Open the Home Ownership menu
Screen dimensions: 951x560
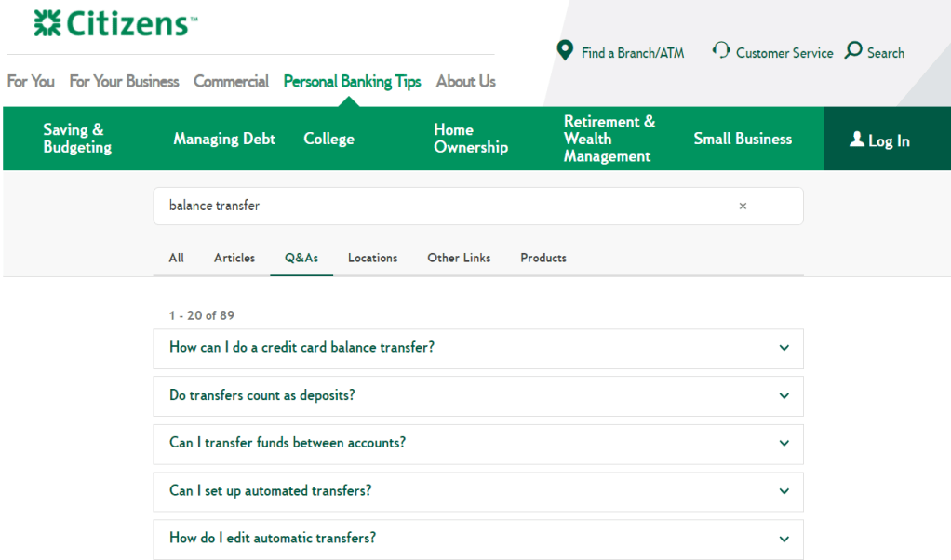471,139
